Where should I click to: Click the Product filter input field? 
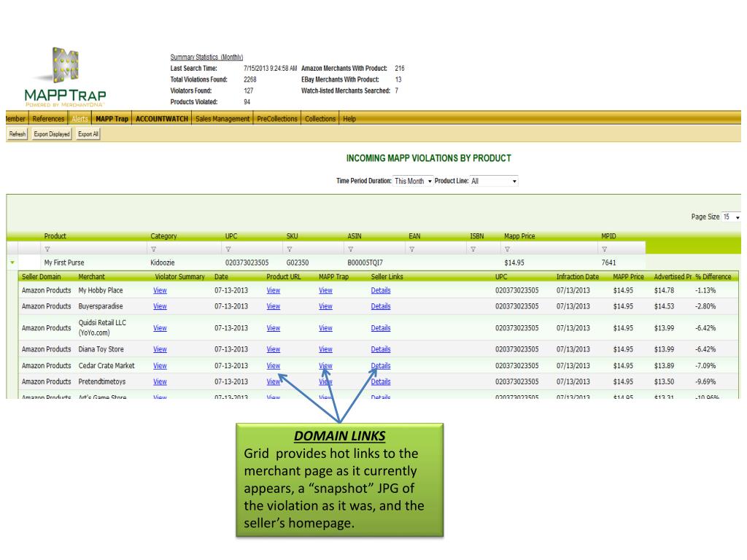pos(94,249)
